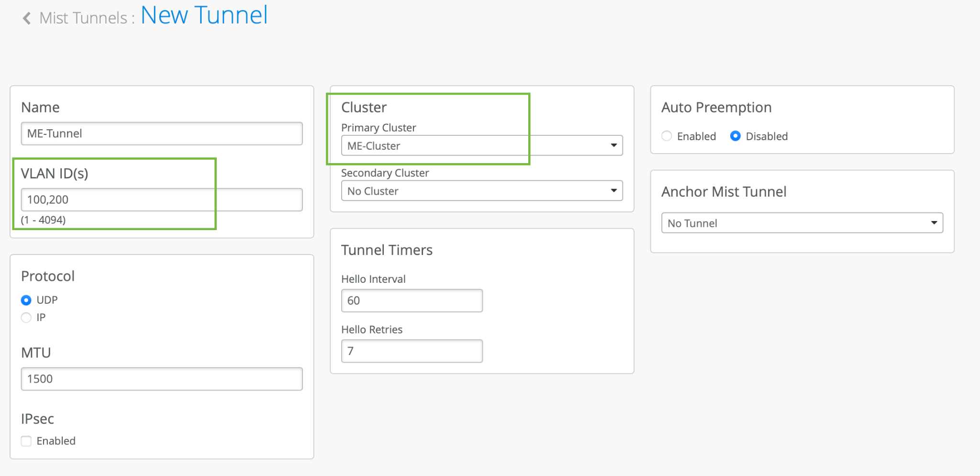Viewport: 980px width, 476px height.
Task: Open the Primary Cluster dropdown
Action: click(x=481, y=145)
